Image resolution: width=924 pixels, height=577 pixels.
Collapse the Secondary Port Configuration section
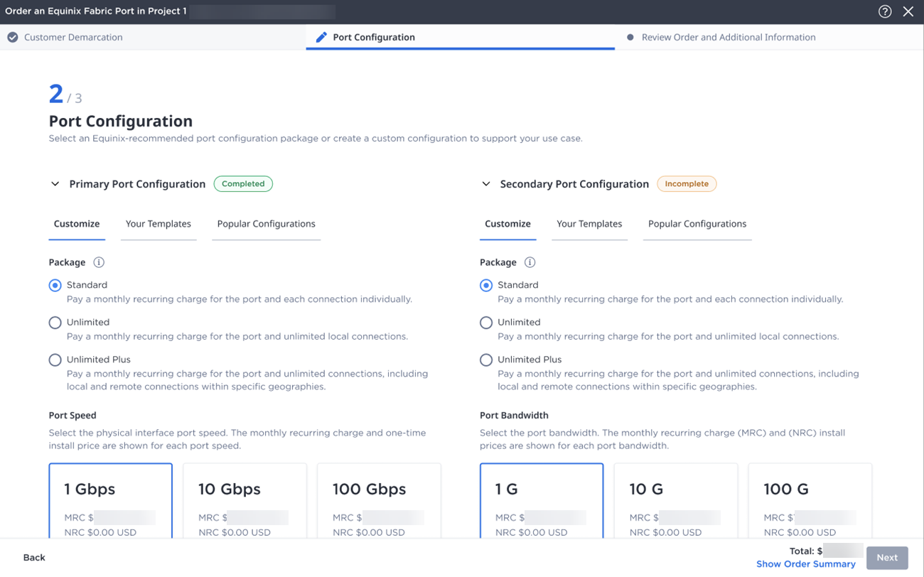486,184
